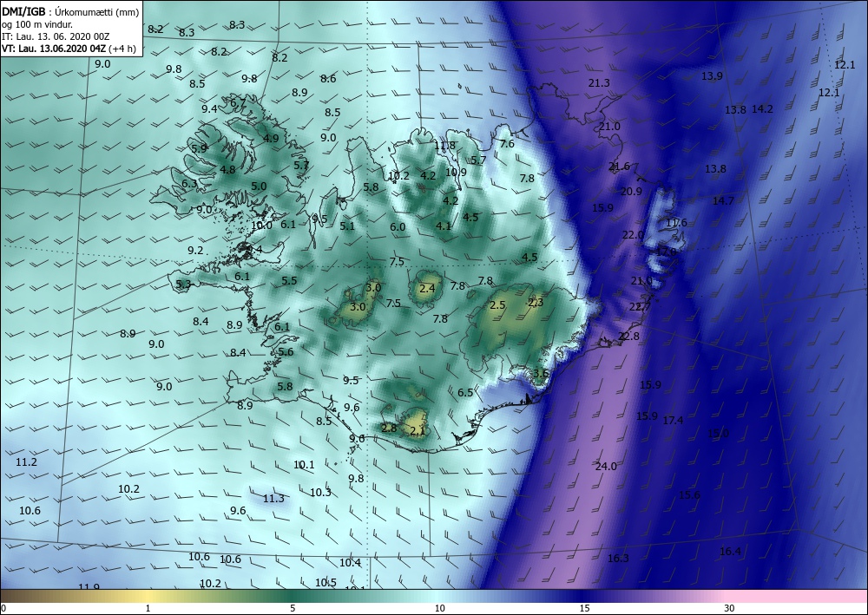Click the 'VT: Lau. 13.06.2020 04Z (+4 h)' line
Image resolution: width=868 pixels, height=615 pixels.
coord(69,48)
